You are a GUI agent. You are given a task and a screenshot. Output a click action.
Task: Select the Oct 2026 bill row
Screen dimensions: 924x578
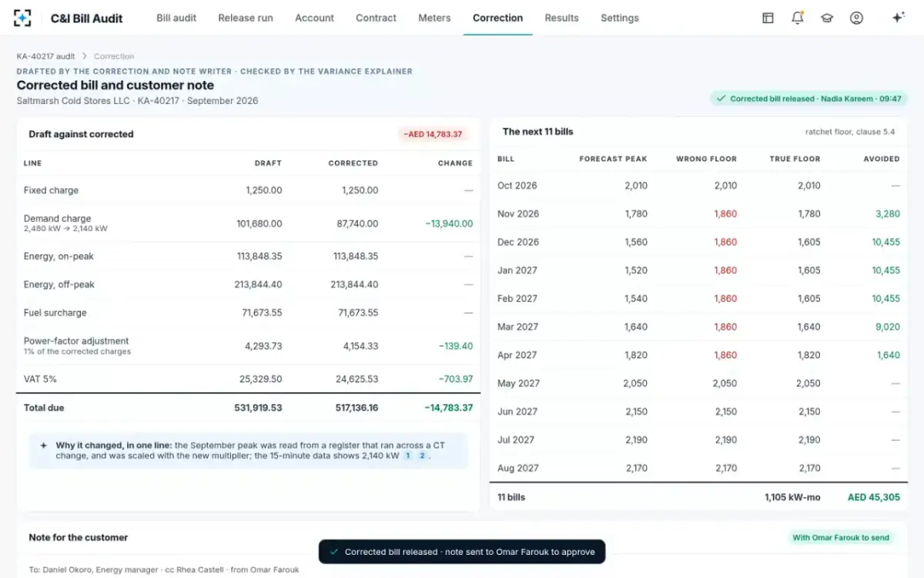point(698,186)
